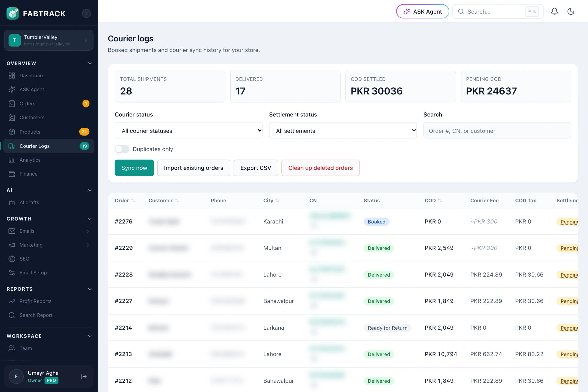Click the AI drafts robot icon

point(12,203)
